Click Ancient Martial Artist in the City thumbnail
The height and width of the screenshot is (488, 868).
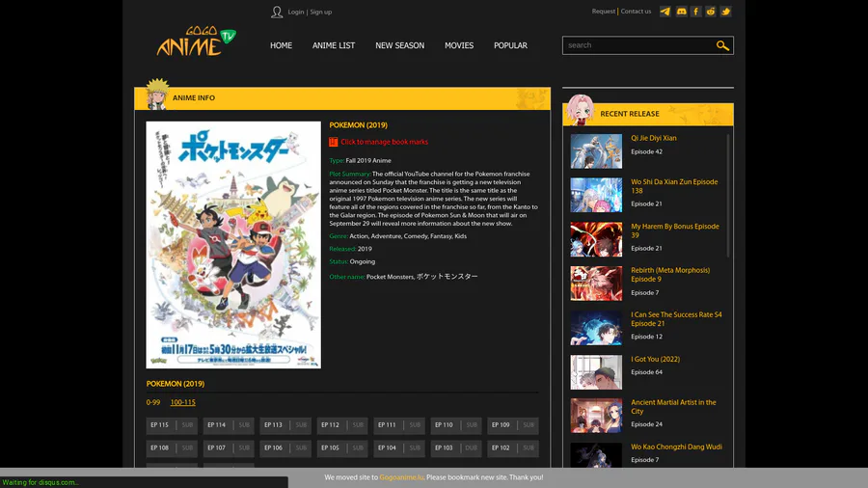[596, 416]
